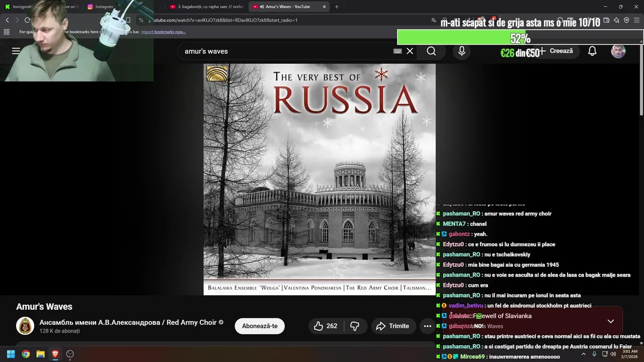Open network icon in system tray
The image size is (644, 362).
[605, 354]
